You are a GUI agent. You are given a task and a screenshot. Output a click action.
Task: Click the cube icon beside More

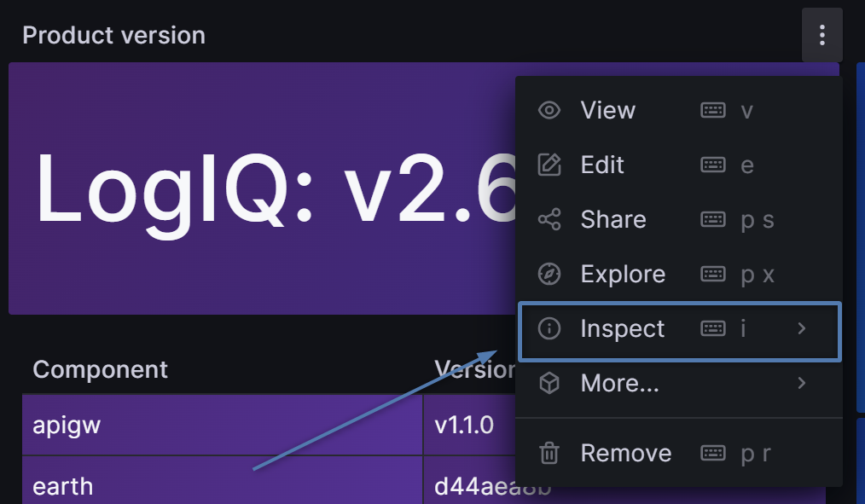pyautogui.click(x=549, y=384)
